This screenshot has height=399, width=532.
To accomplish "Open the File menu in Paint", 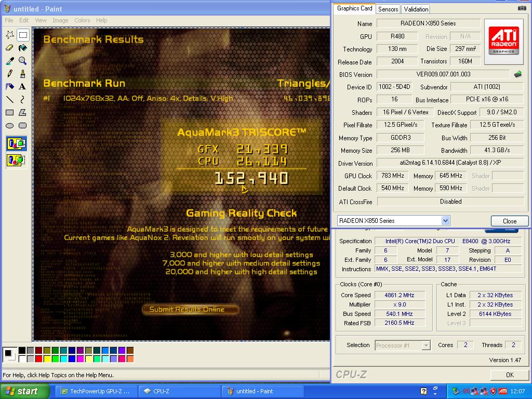I will [9, 20].
